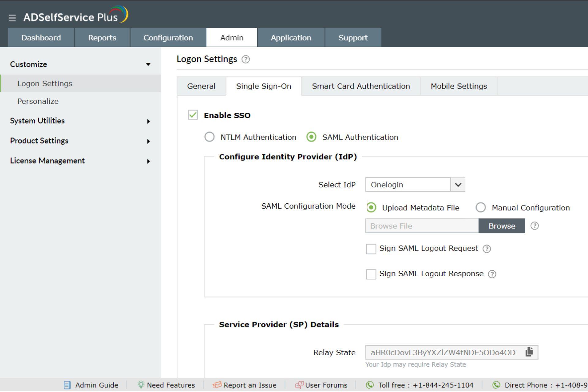The height and width of the screenshot is (392, 588).
Task: Click the ADSelfService Plus logo
Action: [76, 15]
